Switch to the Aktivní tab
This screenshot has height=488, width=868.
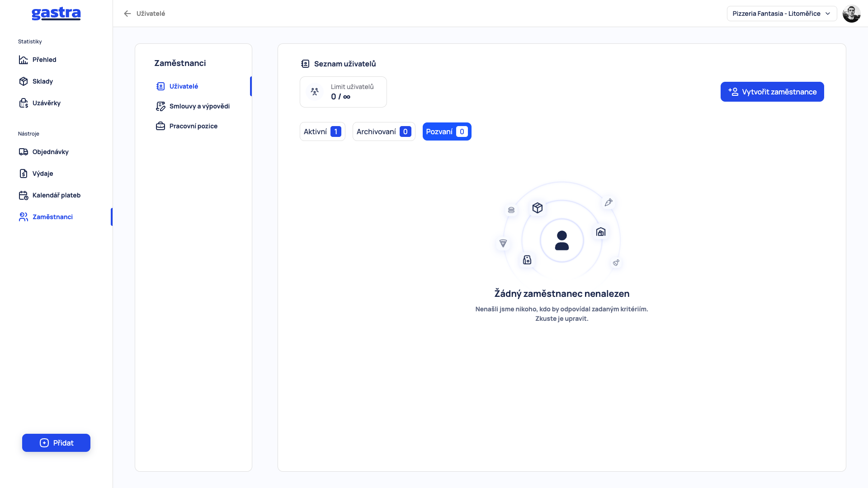322,131
